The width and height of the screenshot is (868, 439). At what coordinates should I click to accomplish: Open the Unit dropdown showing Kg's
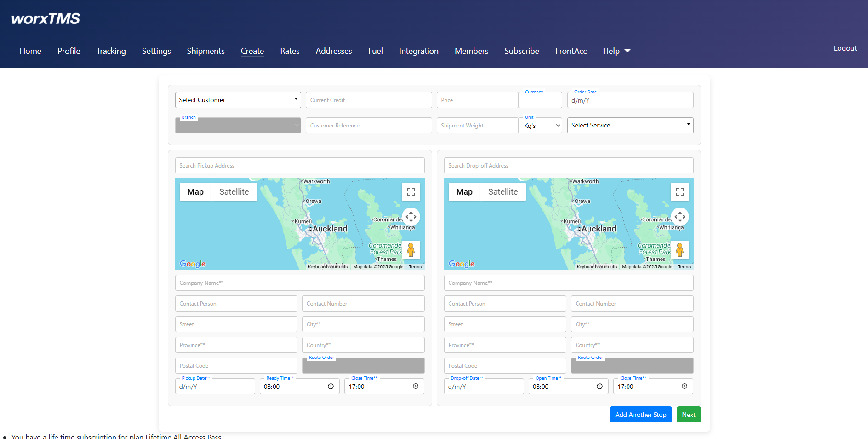click(x=540, y=125)
